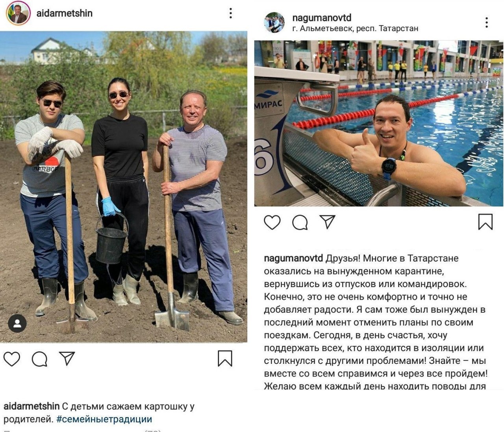Open aidarmetshin username in post header
504x432 pixels.
pyautogui.click(x=64, y=13)
